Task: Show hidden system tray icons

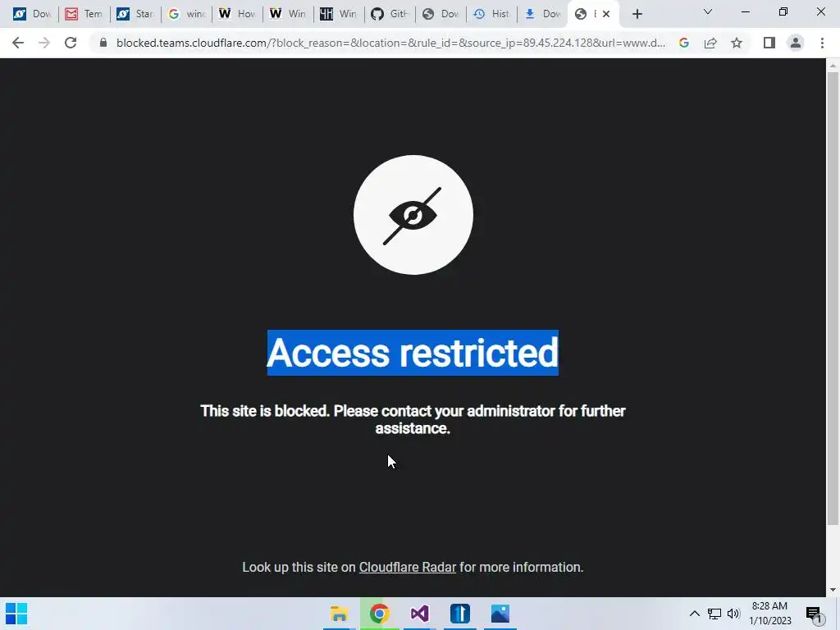Action: click(694, 614)
